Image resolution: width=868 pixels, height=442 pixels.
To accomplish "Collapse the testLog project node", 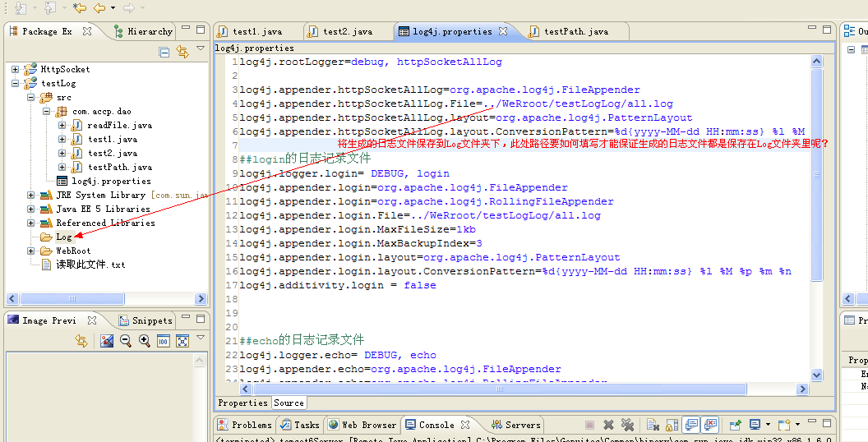I will (16, 84).
